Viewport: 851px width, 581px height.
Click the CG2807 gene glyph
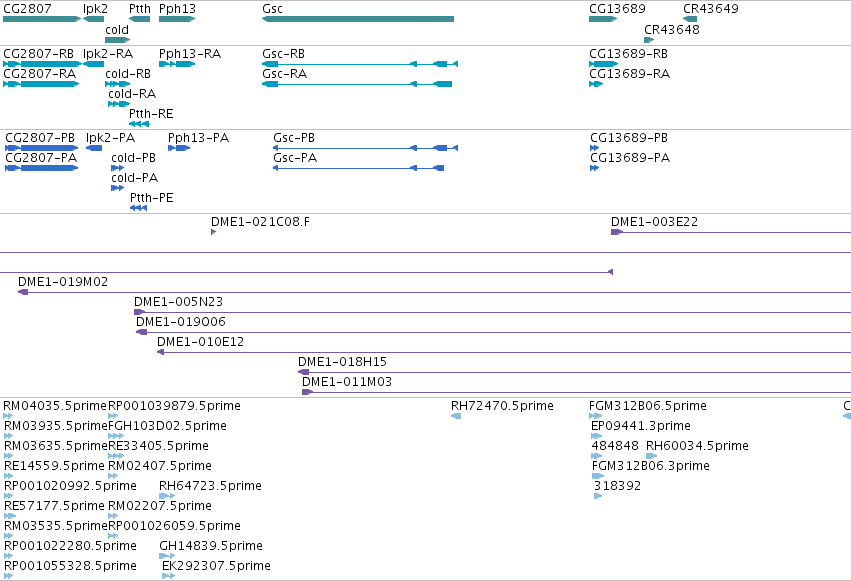tap(42, 19)
